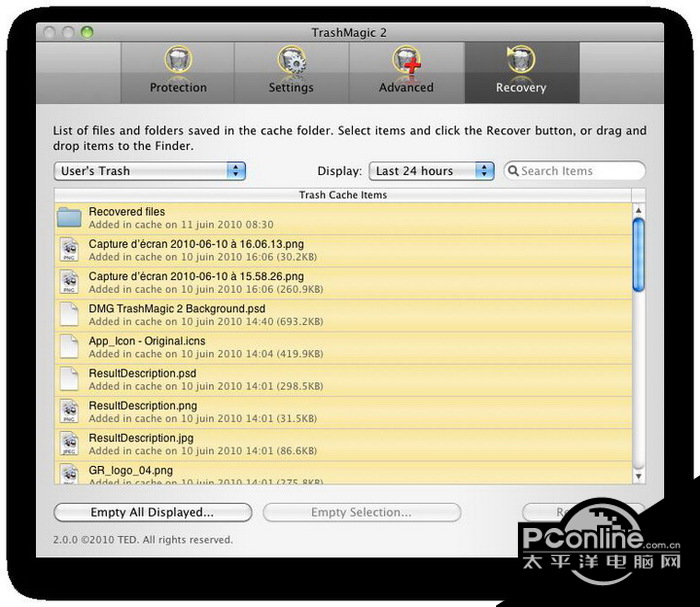
Task: Click the list scrollbar down arrow
Action: (x=638, y=477)
